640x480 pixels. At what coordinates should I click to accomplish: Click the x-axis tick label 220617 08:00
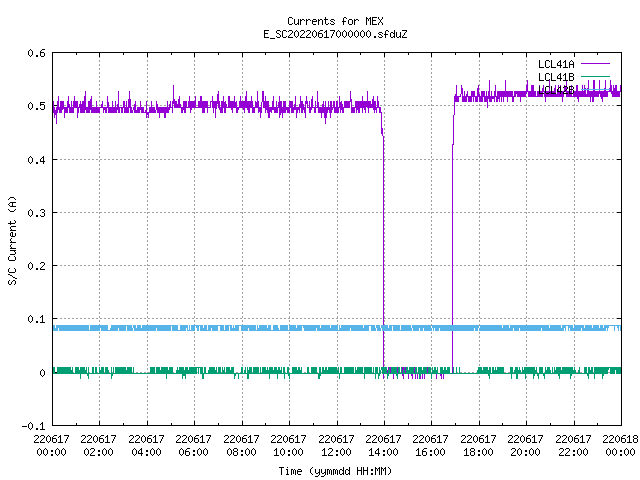coord(241,446)
